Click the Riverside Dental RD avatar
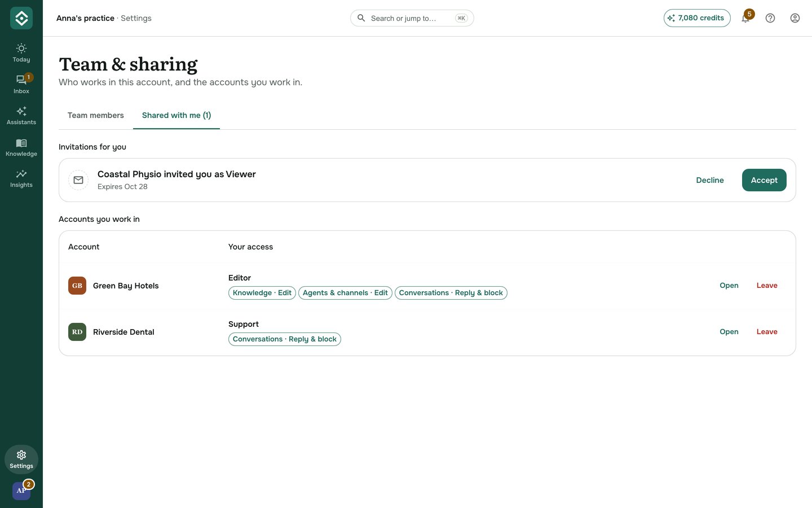812x508 pixels. [x=77, y=332]
